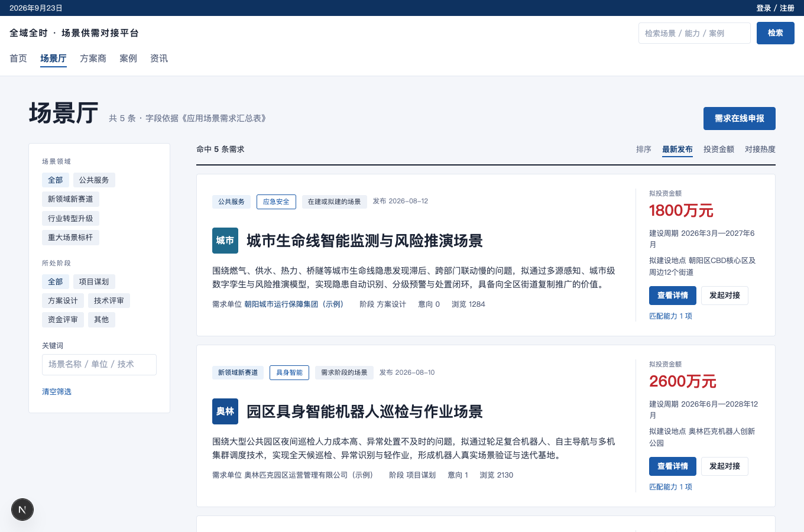This screenshot has width=804, height=532.
Task: View details of the 城市生命线 scene
Action: click(673, 296)
